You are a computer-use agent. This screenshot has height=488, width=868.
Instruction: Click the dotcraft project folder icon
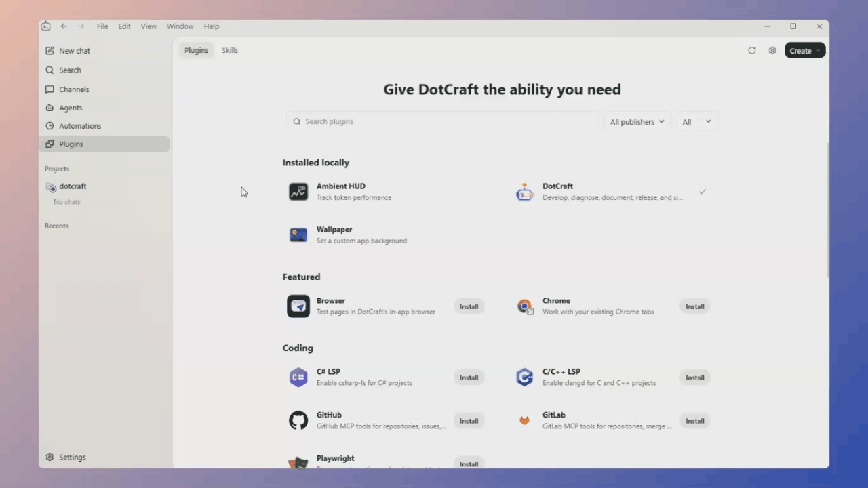(x=51, y=187)
